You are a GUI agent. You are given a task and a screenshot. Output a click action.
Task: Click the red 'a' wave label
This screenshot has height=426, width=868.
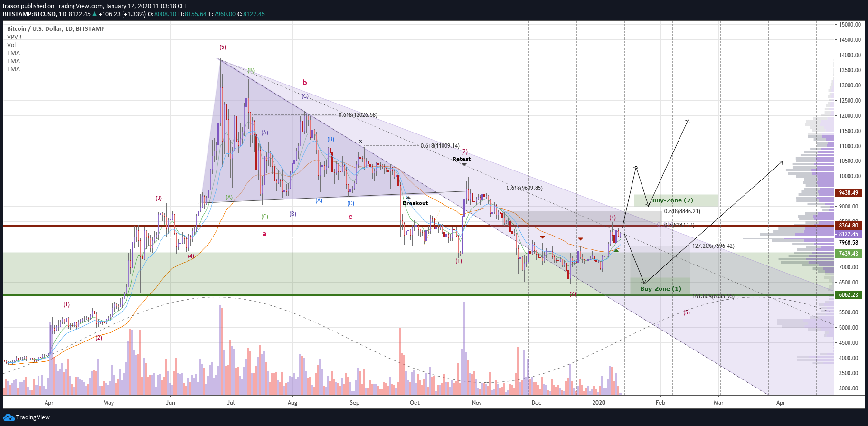264,234
